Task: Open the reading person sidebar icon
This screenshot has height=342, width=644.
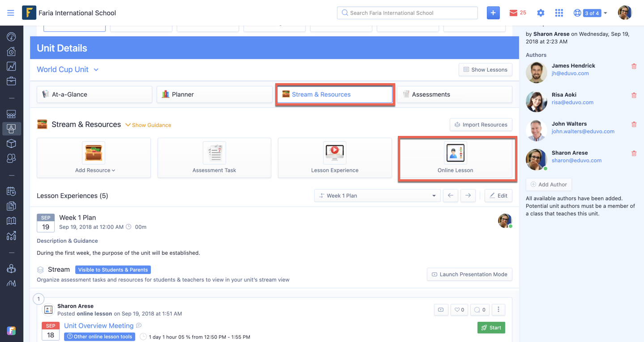Action: [11, 269]
